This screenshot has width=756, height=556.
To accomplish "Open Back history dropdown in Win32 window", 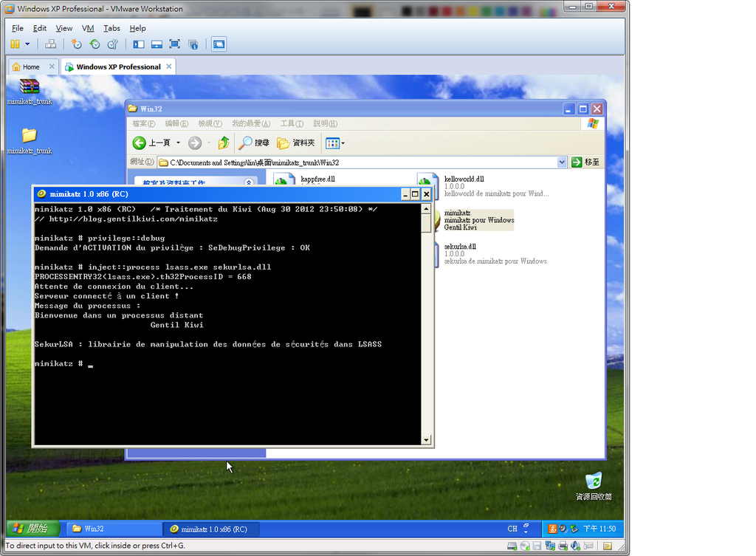I will click(x=178, y=143).
